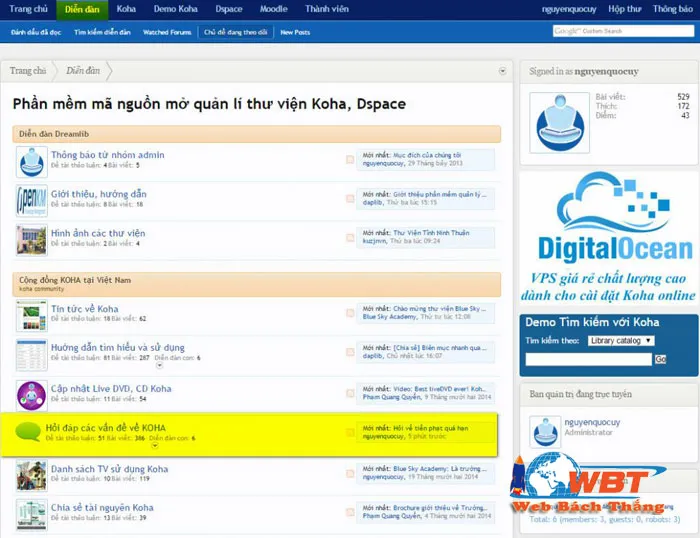700x538 pixels.
Task: Select Chủ đề đang theo dõi in sub-navigation
Action: (234, 32)
